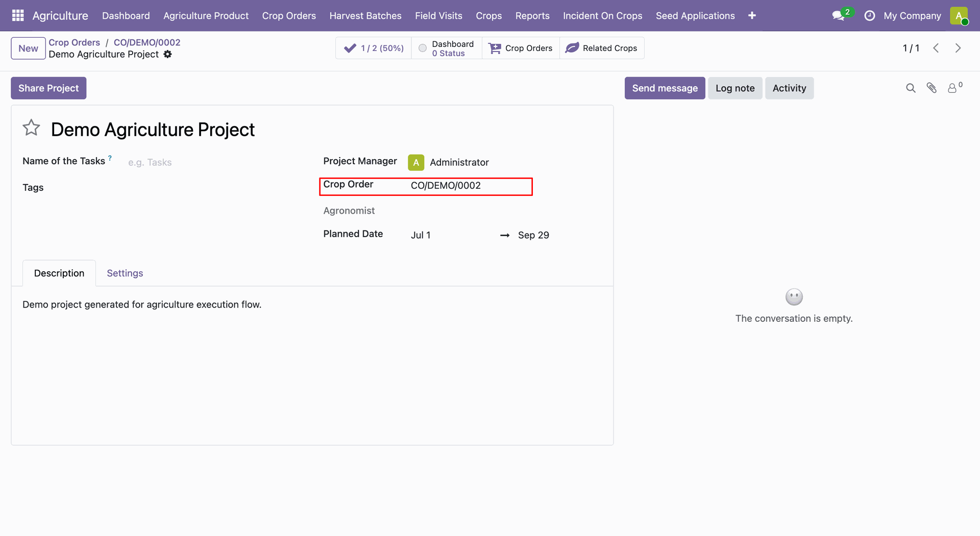
Task: Open the Dashboard menu
Action: coord(126,16)
